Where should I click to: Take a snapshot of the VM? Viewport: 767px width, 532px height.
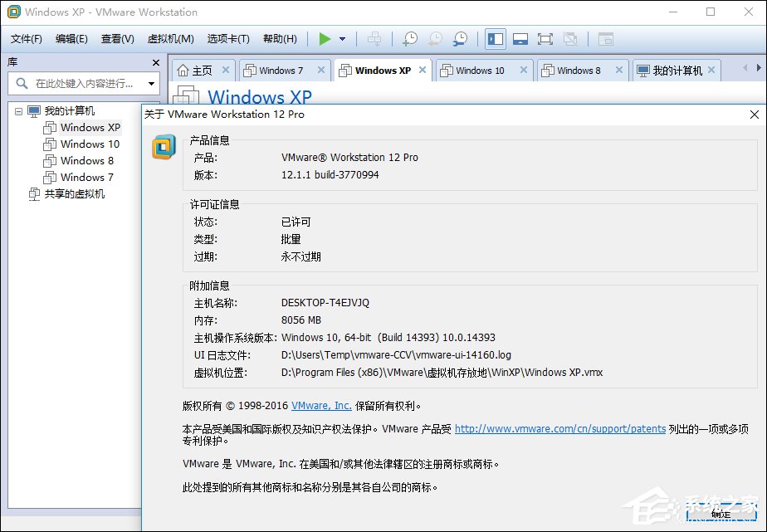408,38
